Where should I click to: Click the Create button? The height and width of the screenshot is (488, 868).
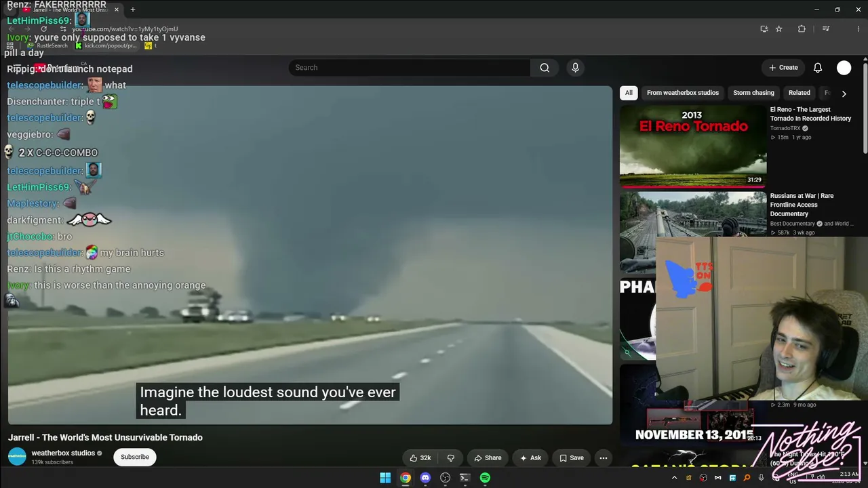click(783, 68)
